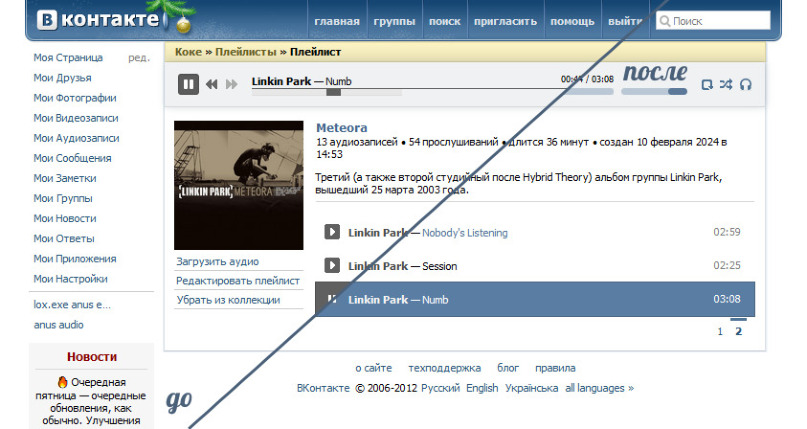Open главная in the top menu
The width and height of the screenshot is (807, 429).
tap(337, 22)
